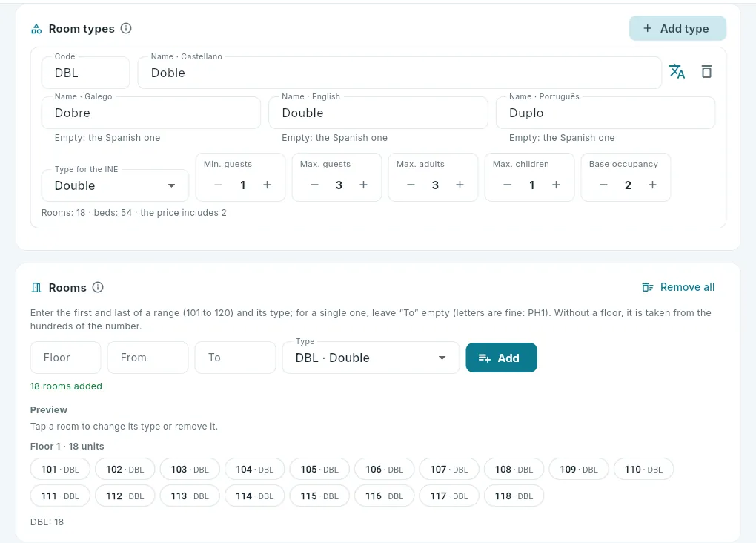Increase Max. children value
756x543 pixels.
(556, 185)
